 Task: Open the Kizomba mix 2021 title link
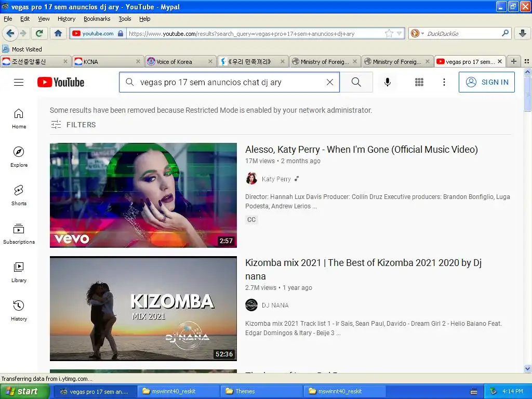coord(363,270)
